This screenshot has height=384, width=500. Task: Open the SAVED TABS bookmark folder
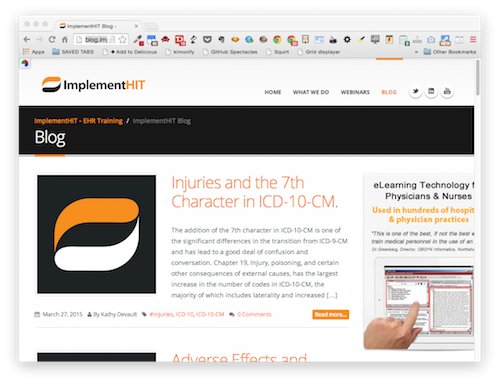73,52
